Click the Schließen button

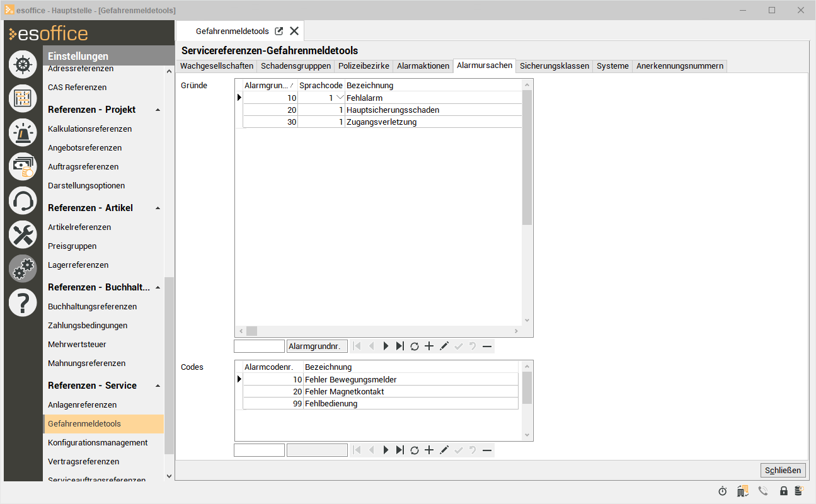point(783,470)
